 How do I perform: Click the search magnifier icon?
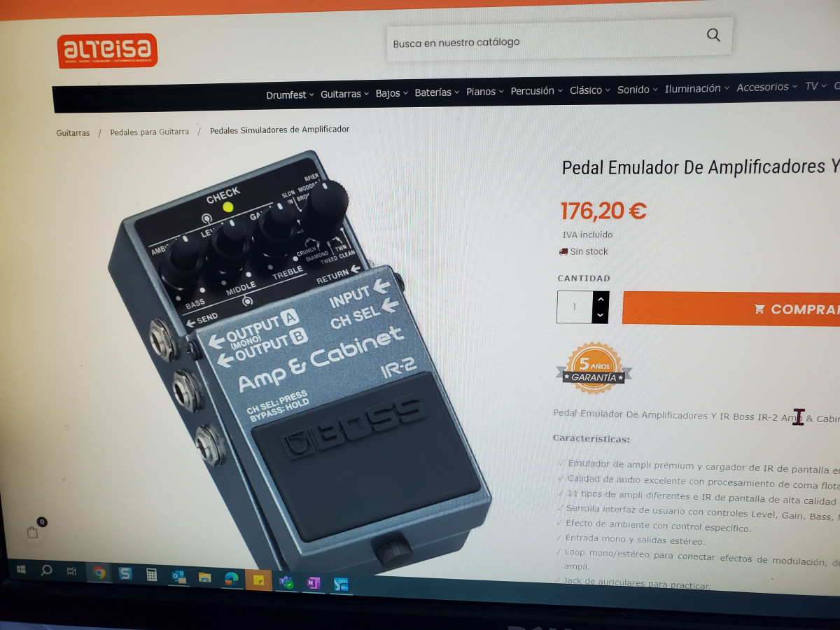coord(713,35)
